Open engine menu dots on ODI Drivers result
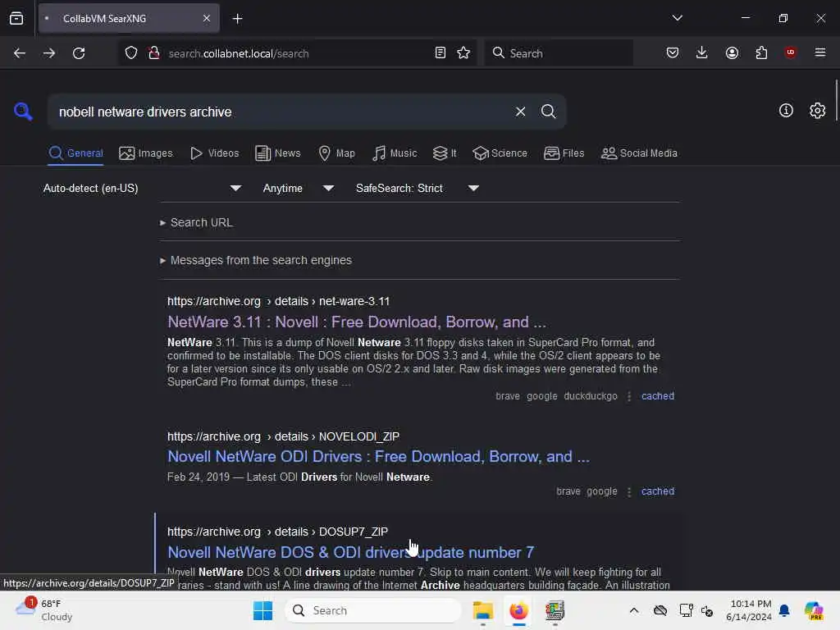The image size is (840, 630). coord(629,491)
